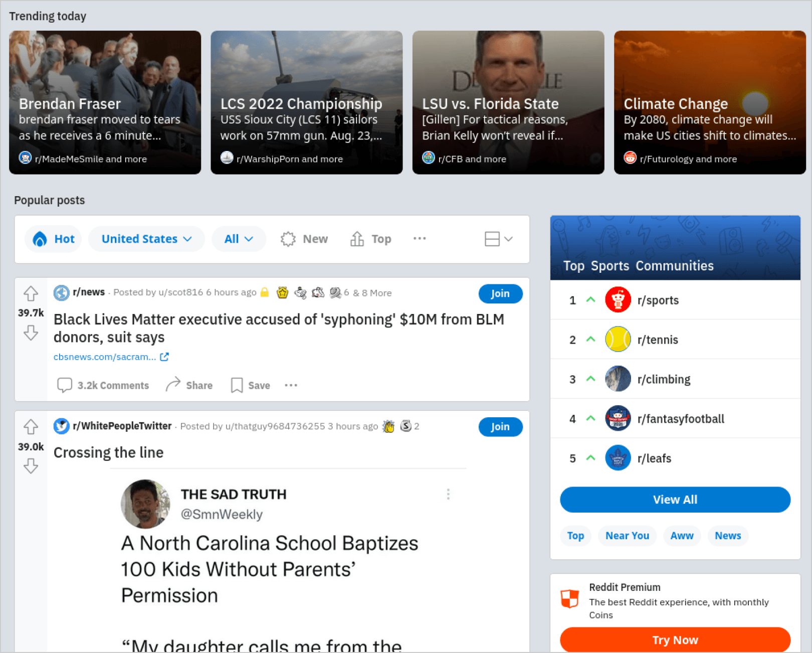812x653 pixels.
Task: Click the Save bookmark icon
Action: (237, 385)
